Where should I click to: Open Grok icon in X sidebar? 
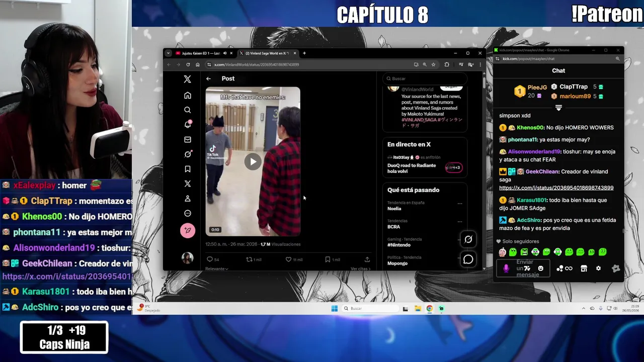[x=187, y=154]
